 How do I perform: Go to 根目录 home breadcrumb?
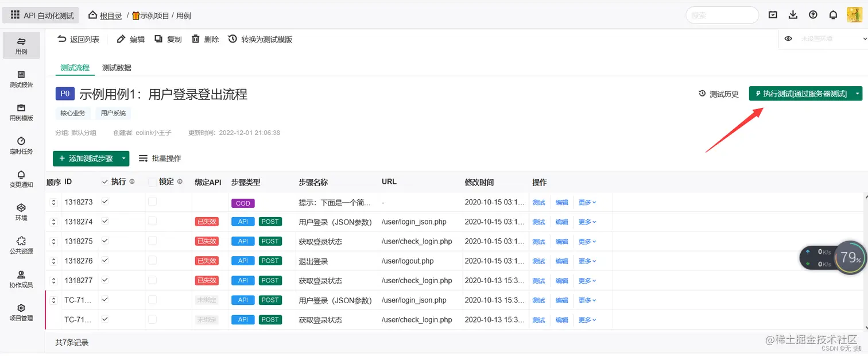coord(105,16)
